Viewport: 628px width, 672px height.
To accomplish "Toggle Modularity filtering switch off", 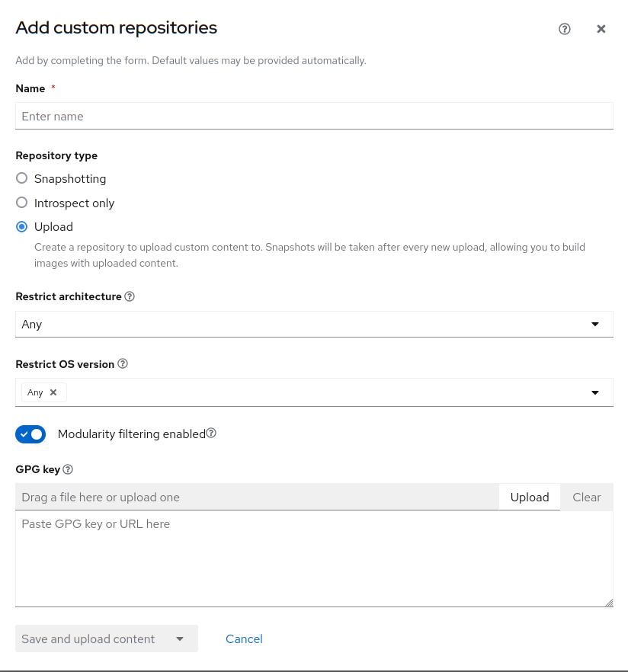I will [x=30, y=434].
